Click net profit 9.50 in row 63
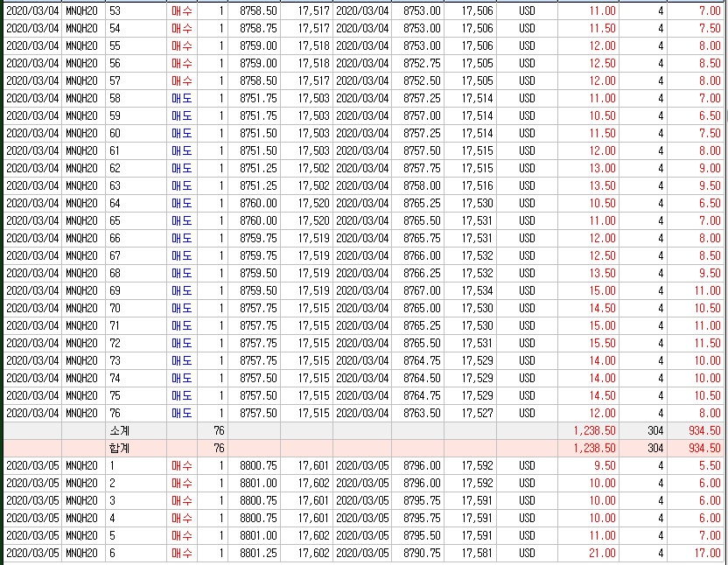Image resolution: width=728 pixels, height=565 pixels. pyautogui.click(x=710, y=185)
